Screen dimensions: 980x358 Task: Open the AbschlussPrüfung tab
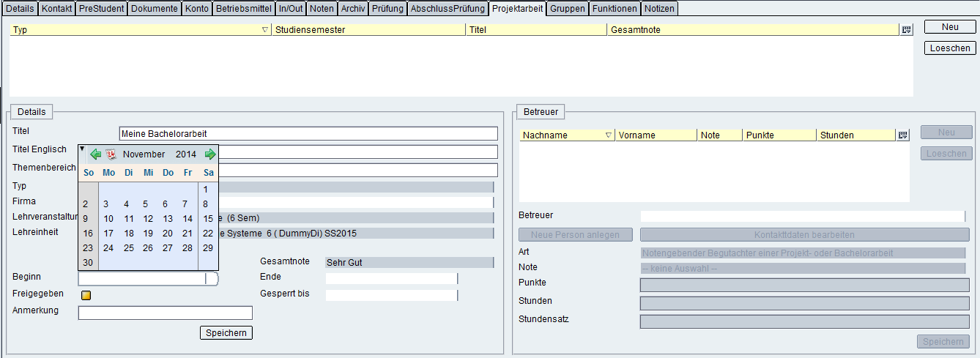(x=448, y=9)
